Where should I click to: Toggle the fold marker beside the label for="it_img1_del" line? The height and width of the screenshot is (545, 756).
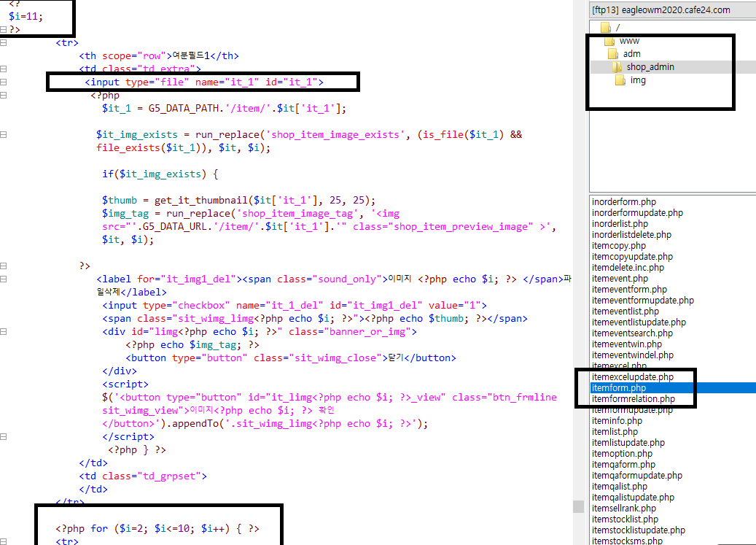(4, 279)
